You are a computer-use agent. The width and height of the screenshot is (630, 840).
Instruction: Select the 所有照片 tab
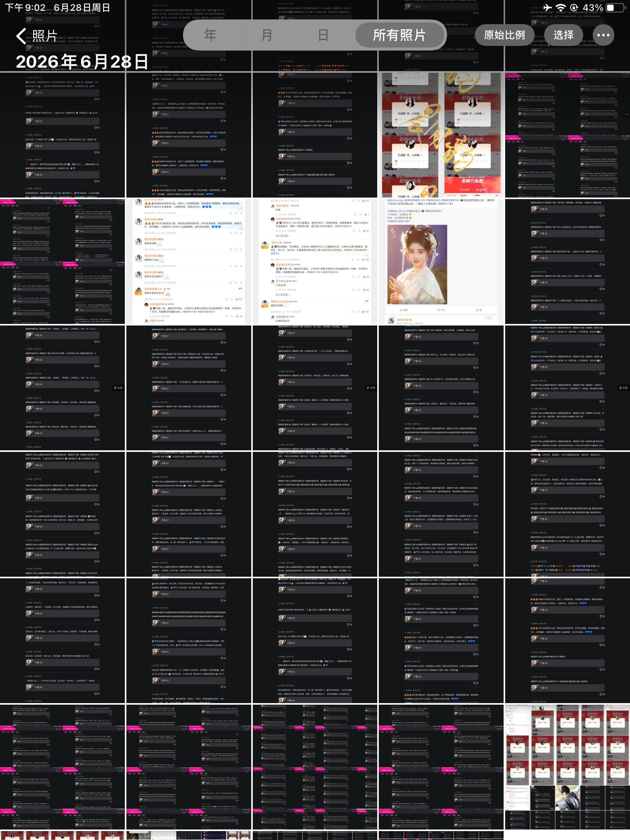pyautogui.click(x=399, y=35)
